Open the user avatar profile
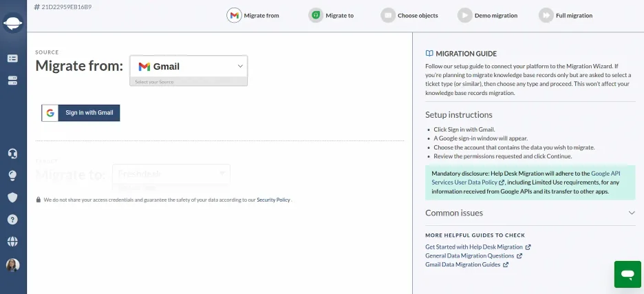This screenshot has width=644, height=294. click(x=13, y=265)
